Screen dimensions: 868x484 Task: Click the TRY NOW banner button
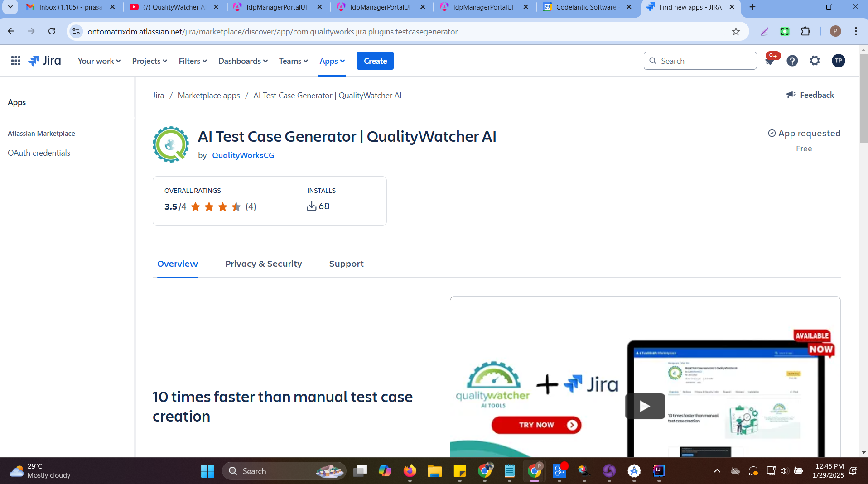point(536,425)
